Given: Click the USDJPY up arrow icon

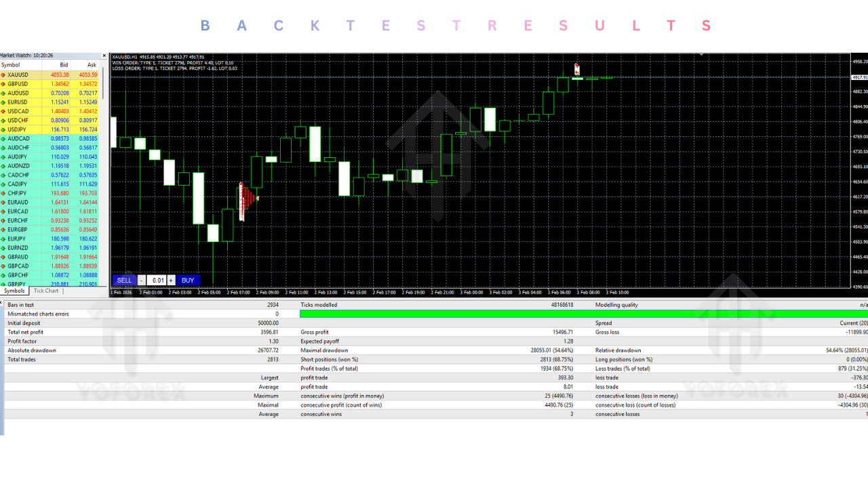Looking at the screenshot, I should (x=3, y=129).
